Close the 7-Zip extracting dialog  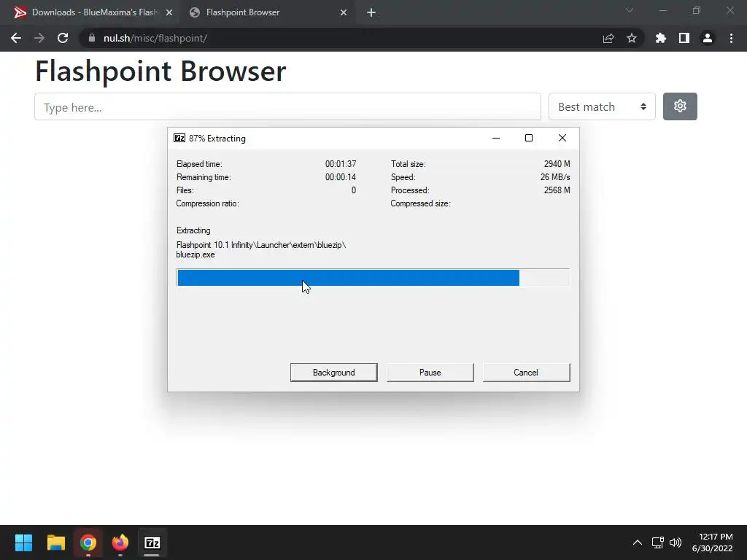click(562, 138)
